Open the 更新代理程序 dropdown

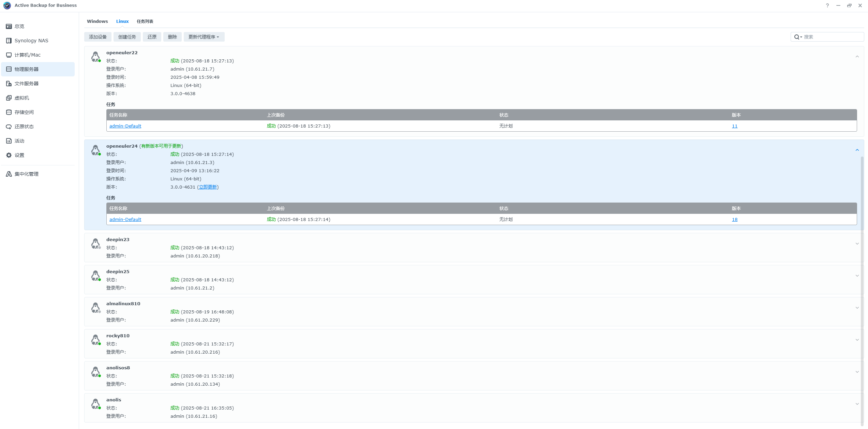coord(204,37)
